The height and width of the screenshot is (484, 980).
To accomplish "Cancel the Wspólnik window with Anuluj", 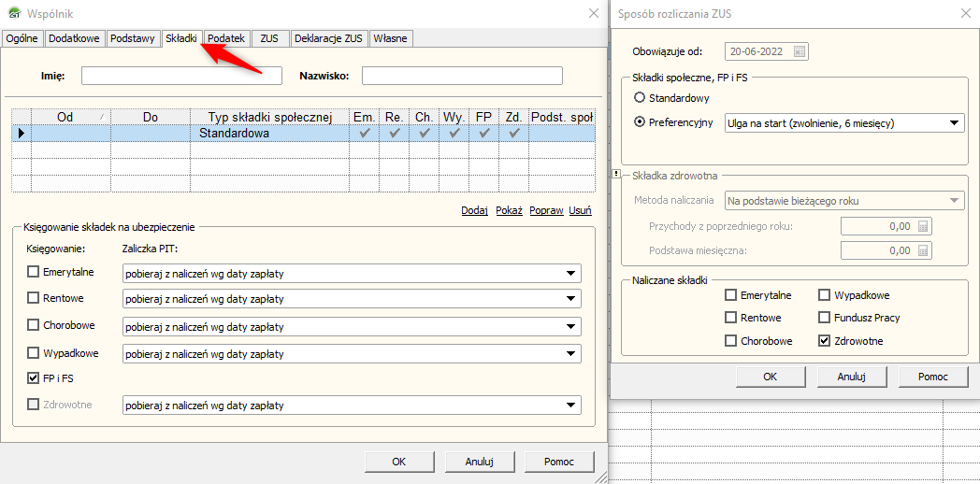I will coord(480,462).
